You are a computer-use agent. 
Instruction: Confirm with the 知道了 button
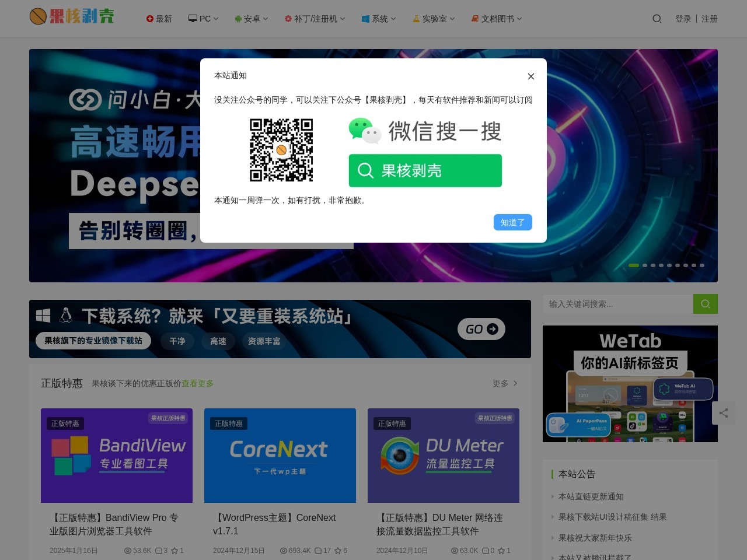pos(513,222)
